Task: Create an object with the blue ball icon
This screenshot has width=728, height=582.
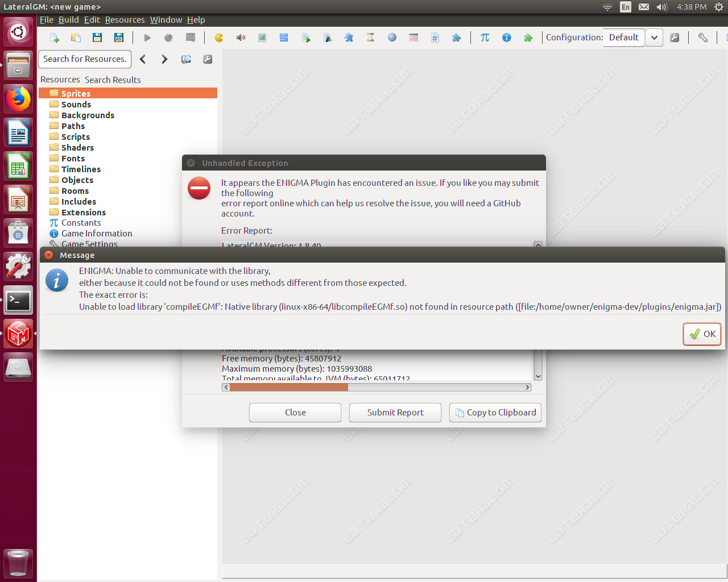Action: click(x=392, y=38)
